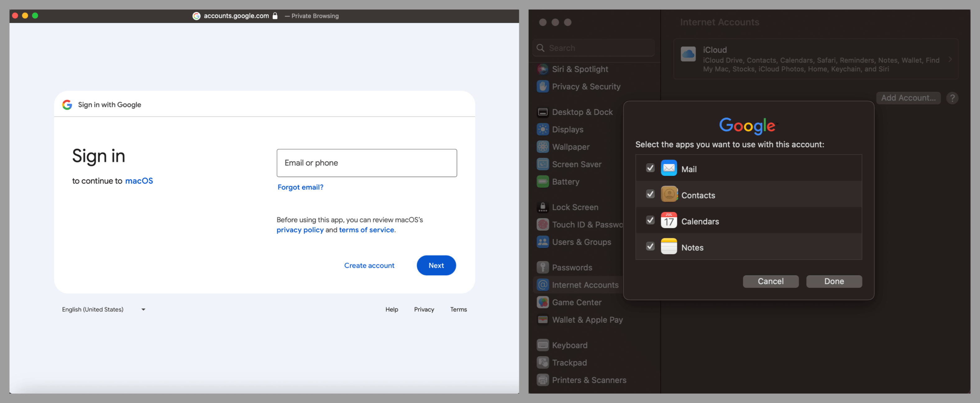
Task: Uncheck the Mail checkbox
Action: tap(650, 168)
